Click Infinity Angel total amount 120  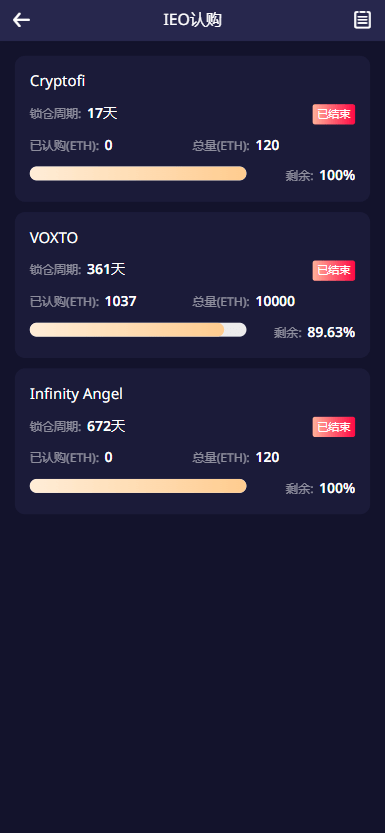268,457
